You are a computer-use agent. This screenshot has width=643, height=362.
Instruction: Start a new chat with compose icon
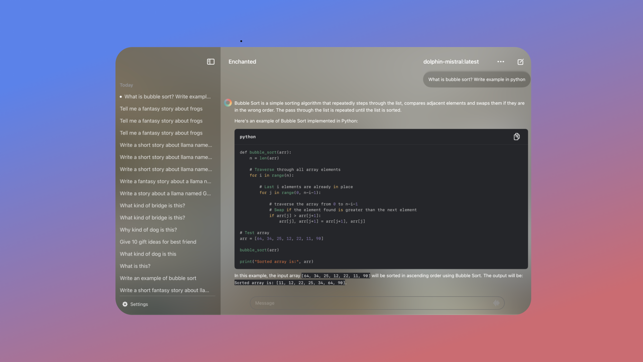coord(520,61)
